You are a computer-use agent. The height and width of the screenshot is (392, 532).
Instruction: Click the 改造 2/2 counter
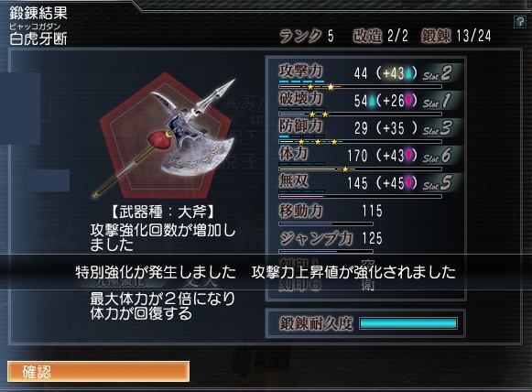[380, 36]
